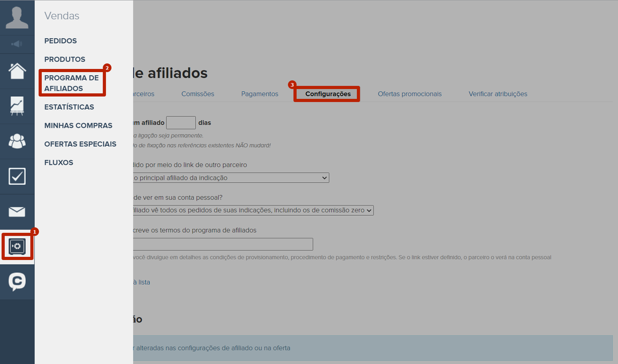Open the chat bubble icon
The height and width of the screenshot is (364, 618).
click(x=17, y=282)
